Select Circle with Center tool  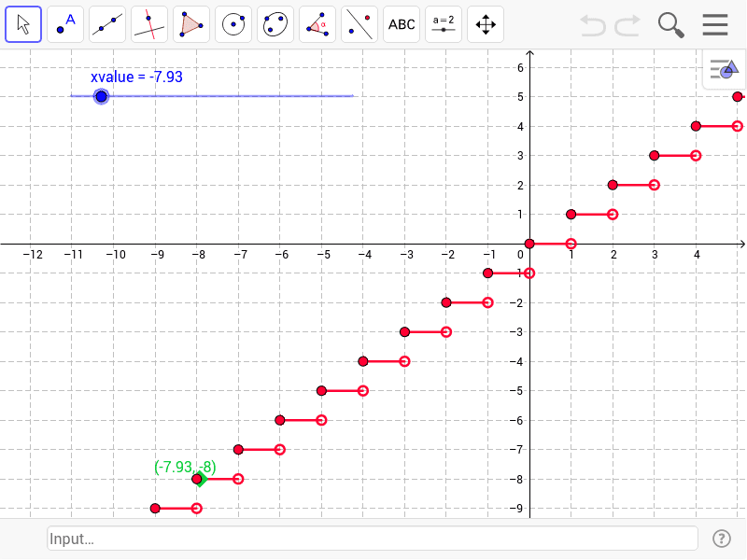233,24
